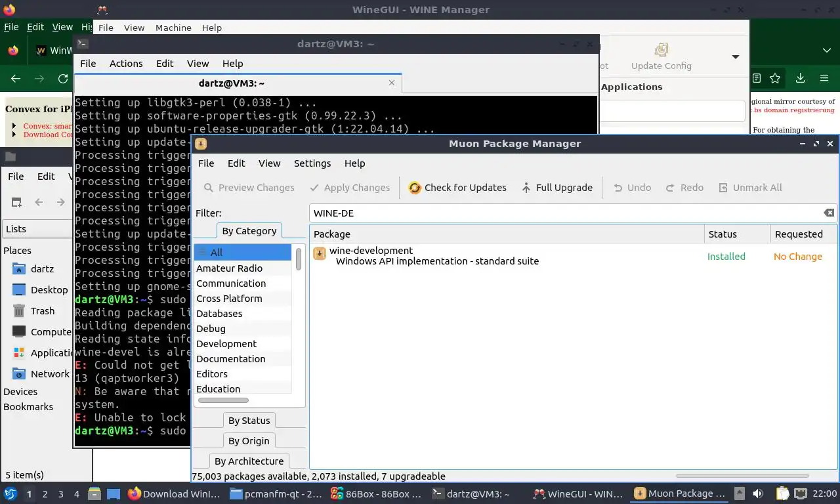Expand WineGUI toolbar overflow arrow
This screenshot has height=504, width=840.
(736, 57)
